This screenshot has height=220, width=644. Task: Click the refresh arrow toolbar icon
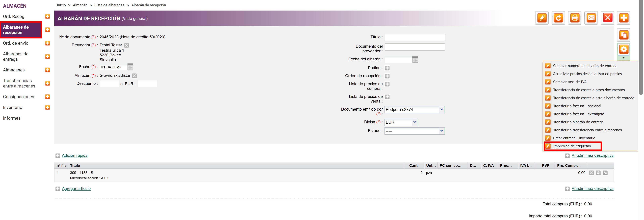point(558,18)
